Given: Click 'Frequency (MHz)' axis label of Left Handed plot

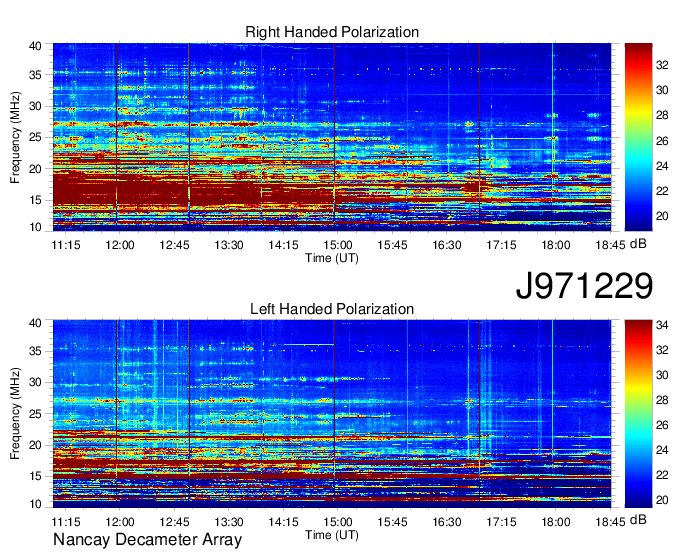Looking at the screenshot, I should (x=15, y=414).
